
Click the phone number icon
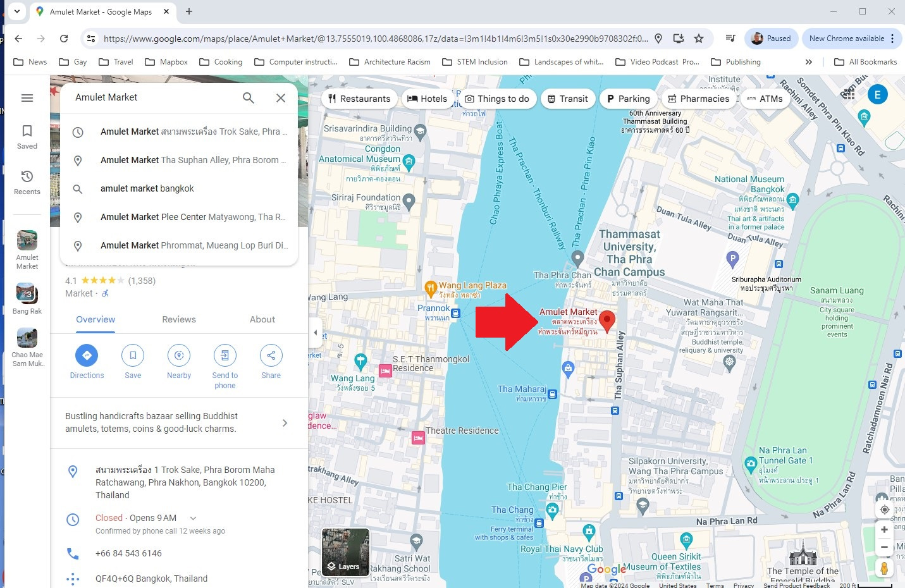[x=73, y=554]
